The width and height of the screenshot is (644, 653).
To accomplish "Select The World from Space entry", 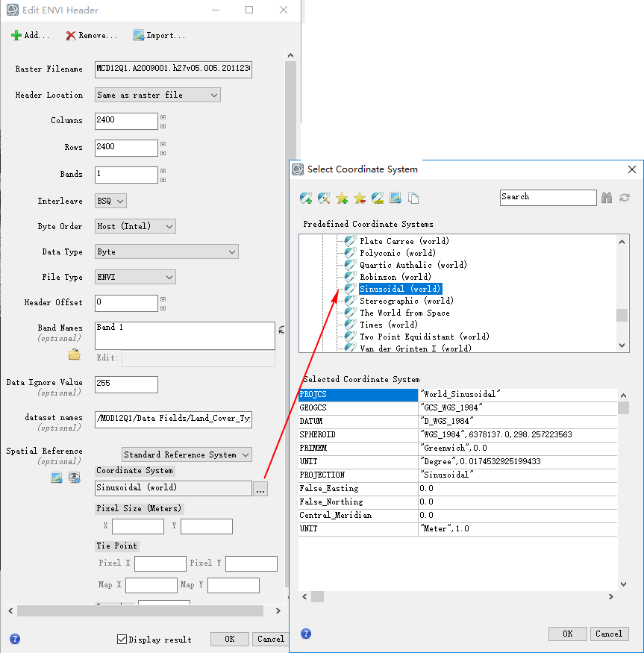I will click(x=404, y=313).
